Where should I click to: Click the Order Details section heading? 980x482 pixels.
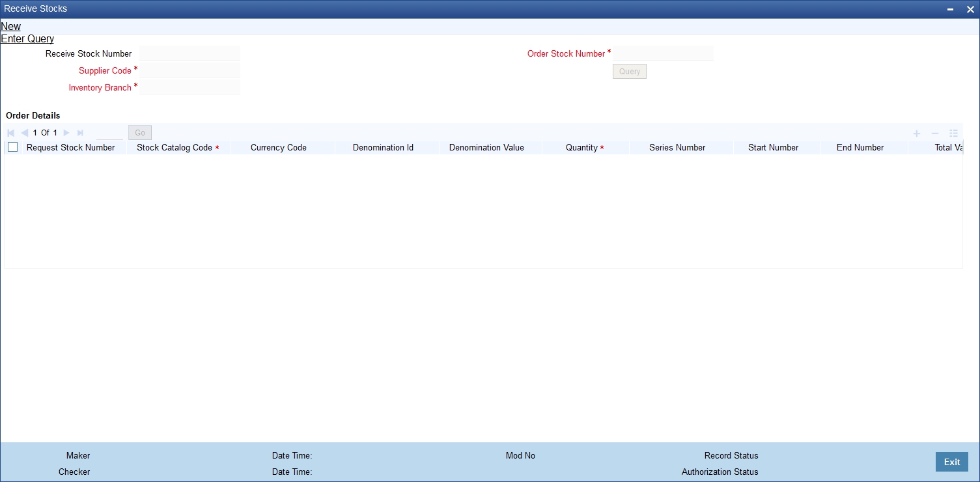pyautogui.click(x=33, y=115)
